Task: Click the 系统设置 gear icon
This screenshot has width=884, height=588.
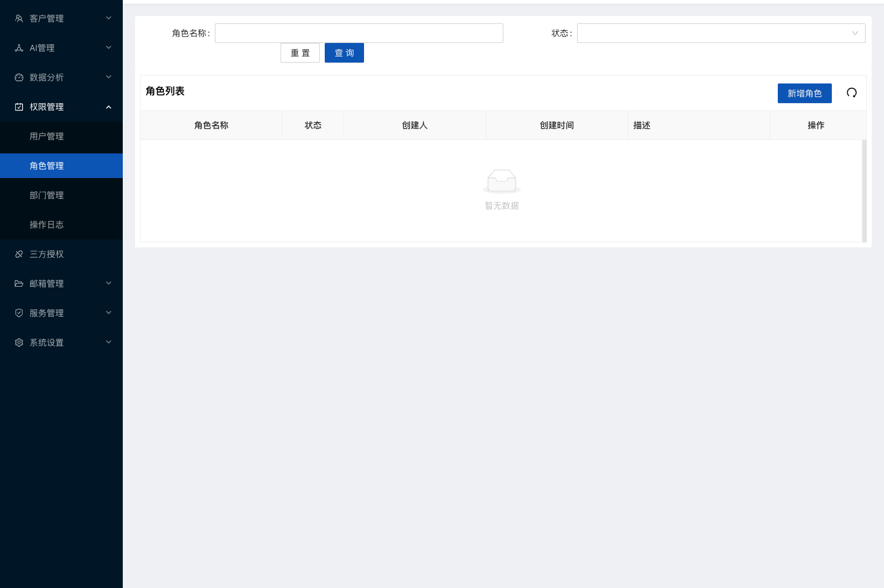Action: [x=19, y=342]
